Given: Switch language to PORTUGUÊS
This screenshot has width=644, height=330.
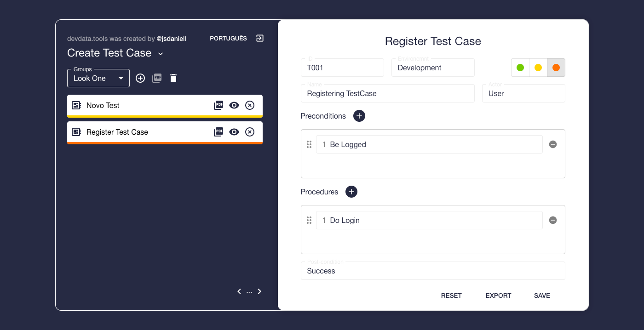Looking at the screenshot, I should tap(228, 38).
